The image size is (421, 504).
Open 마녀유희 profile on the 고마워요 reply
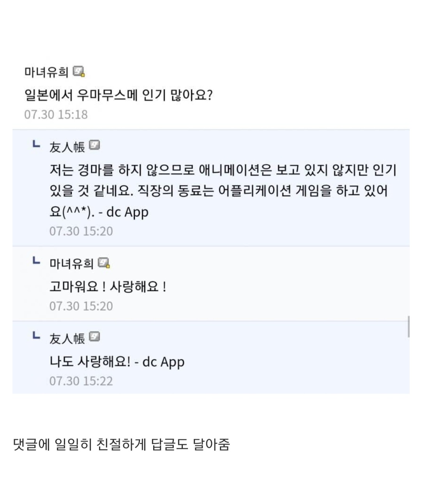pyautogui.click(x=71, y=264)
